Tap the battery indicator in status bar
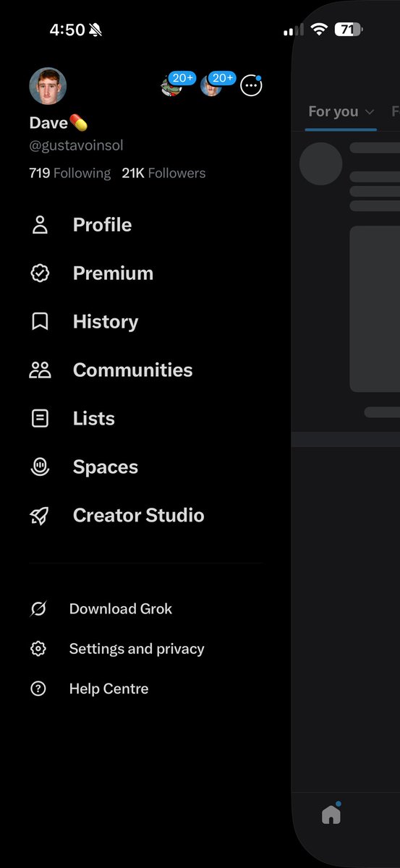 point(348,30)
